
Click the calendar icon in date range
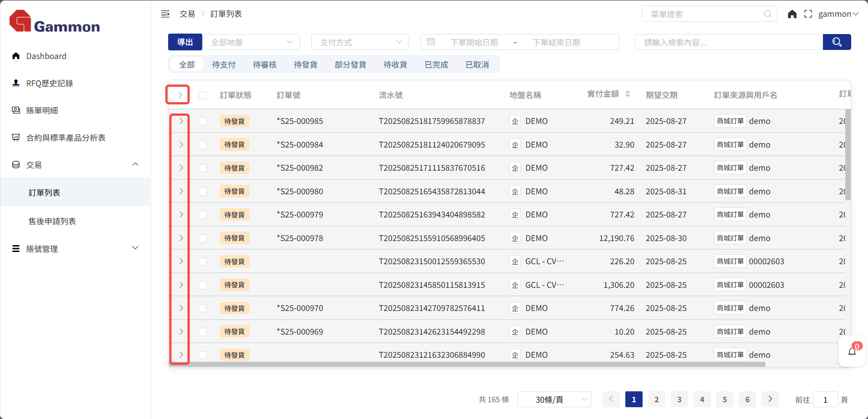[431, 42]
